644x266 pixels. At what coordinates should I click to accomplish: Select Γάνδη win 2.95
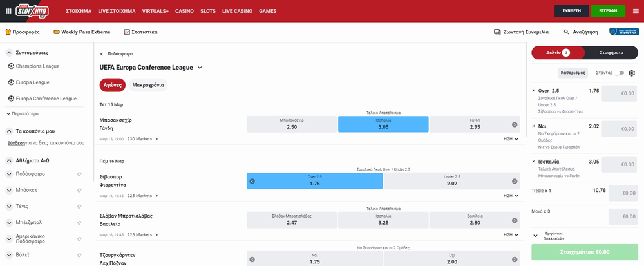(475, 124)
